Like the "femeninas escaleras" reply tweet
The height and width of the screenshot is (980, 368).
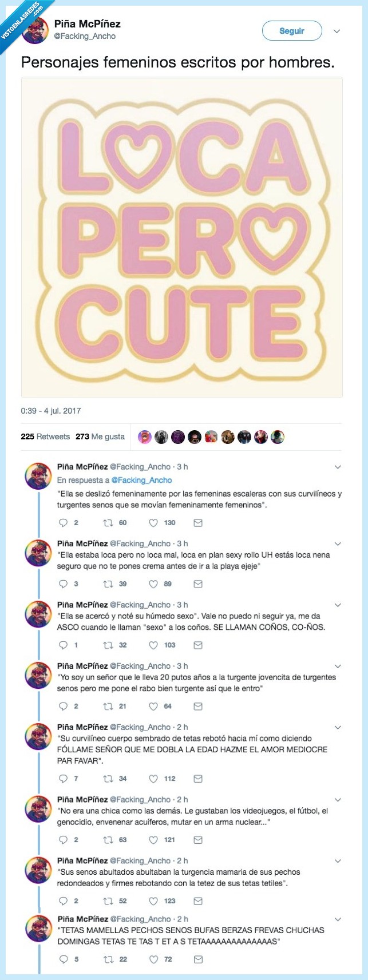[x=153, y=522]
